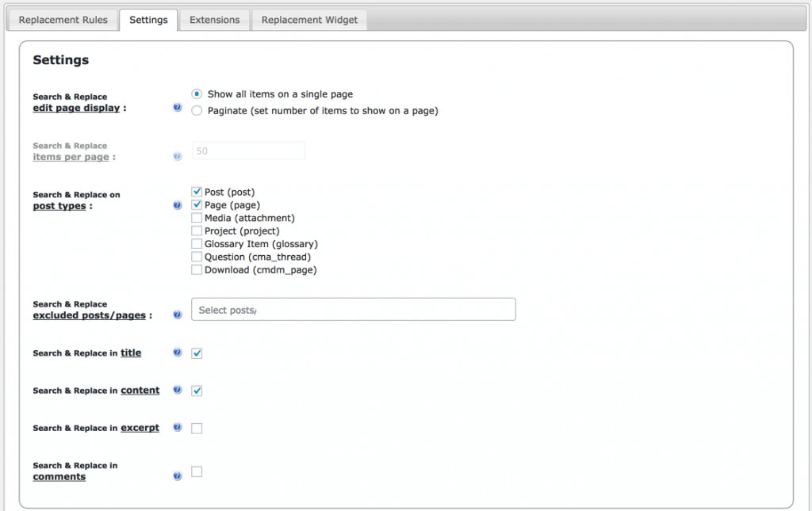The image size is (812, 511).
Task: Enable Search & Replace in excerpt checkbox
Action: [197, 429]
